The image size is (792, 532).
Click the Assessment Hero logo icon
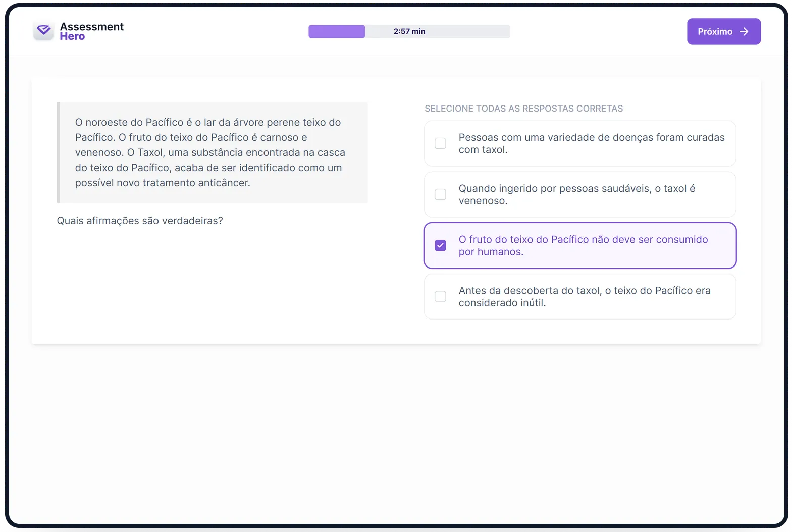click(43, 31)
